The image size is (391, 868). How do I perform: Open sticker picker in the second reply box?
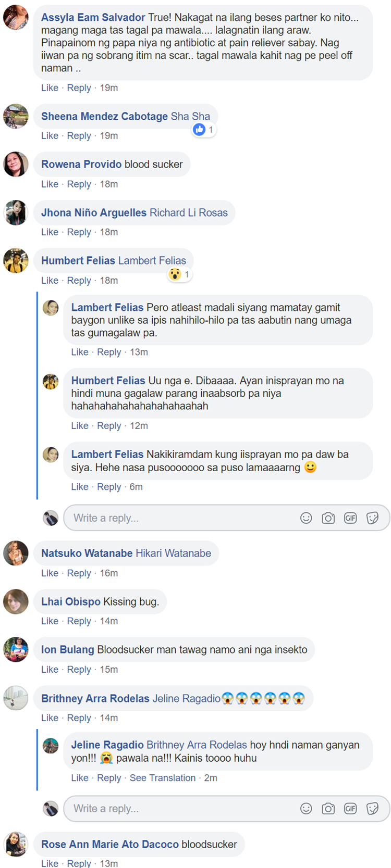coord(372,808)
